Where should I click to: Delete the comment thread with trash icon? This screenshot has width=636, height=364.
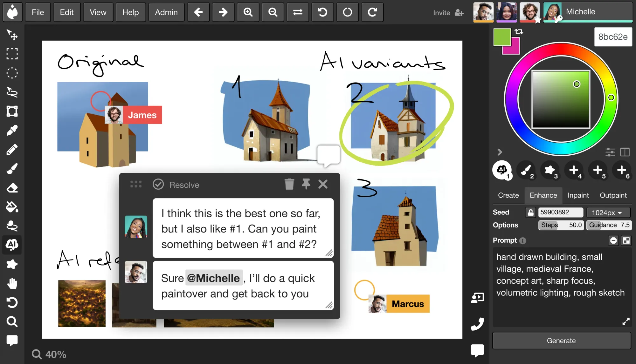click(x=289, y=184)
